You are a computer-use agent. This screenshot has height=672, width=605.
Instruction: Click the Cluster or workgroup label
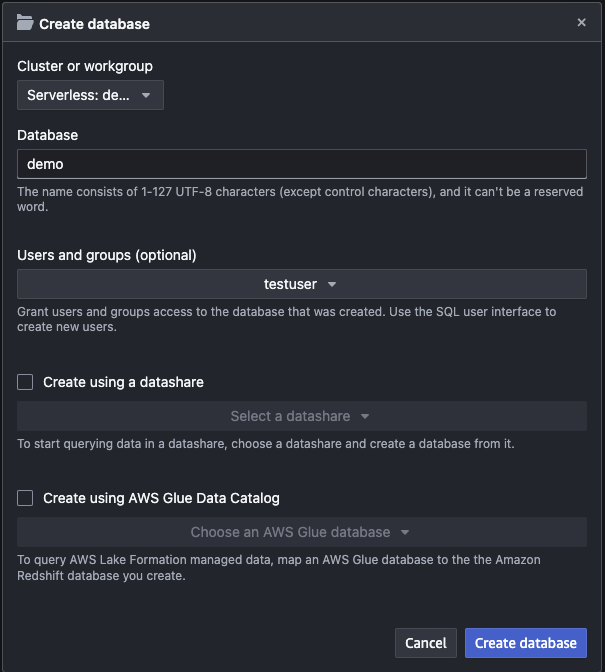point(85,66)
